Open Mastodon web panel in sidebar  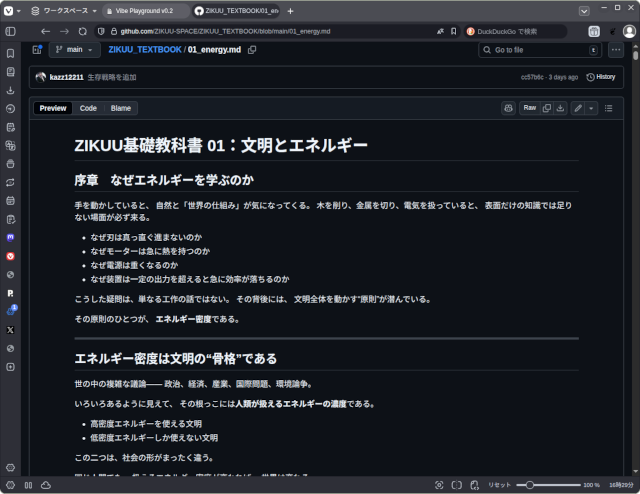click(x=10, y=238)
